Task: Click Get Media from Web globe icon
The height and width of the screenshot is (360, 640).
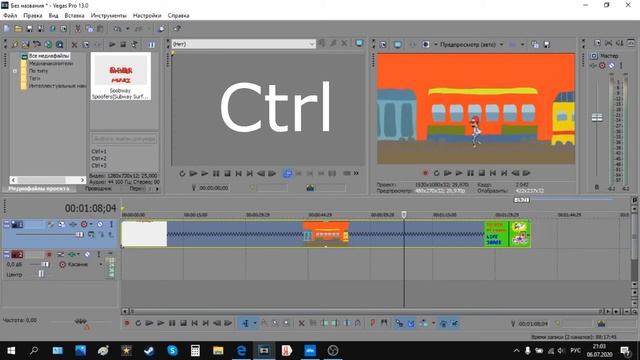Action: (48, 44)
